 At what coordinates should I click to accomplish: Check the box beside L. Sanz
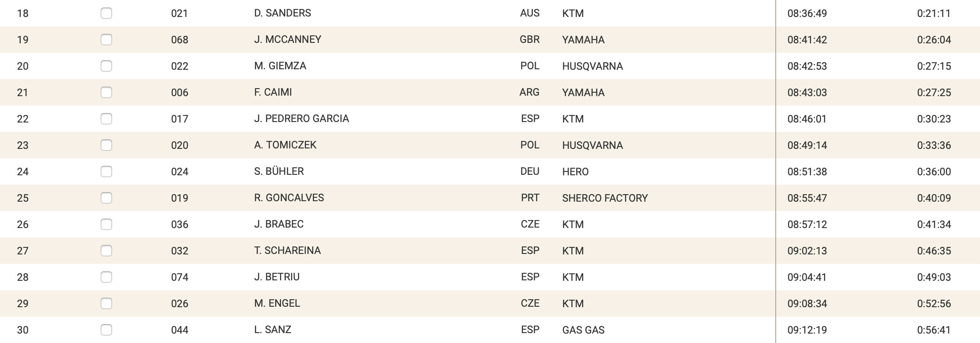[106, 330]
